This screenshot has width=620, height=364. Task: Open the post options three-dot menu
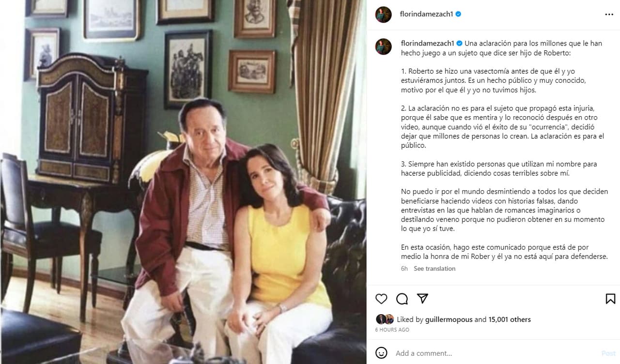click(x=609, y=14)
